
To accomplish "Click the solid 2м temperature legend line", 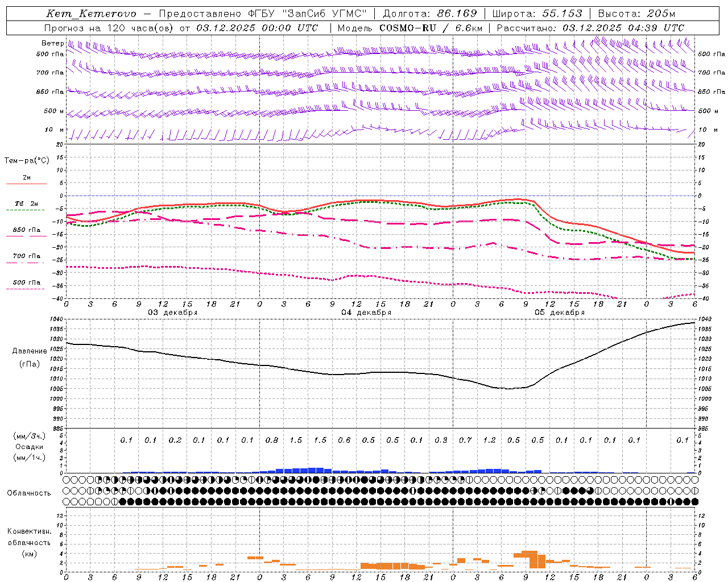I will [x=26, y=184].
